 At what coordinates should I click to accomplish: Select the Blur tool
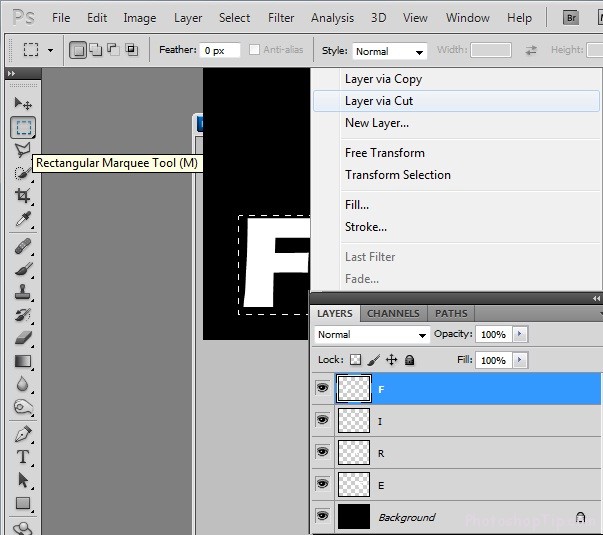coord(23,384)
